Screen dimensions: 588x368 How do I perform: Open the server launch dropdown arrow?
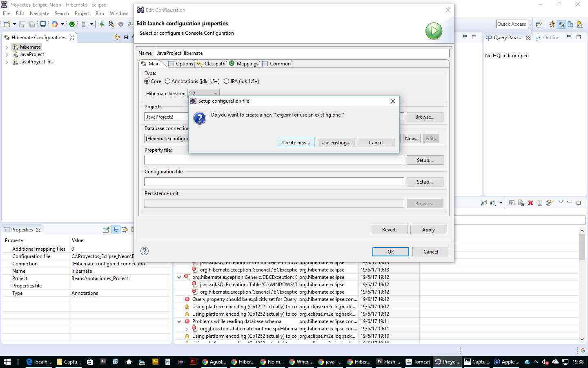[91, 24]
